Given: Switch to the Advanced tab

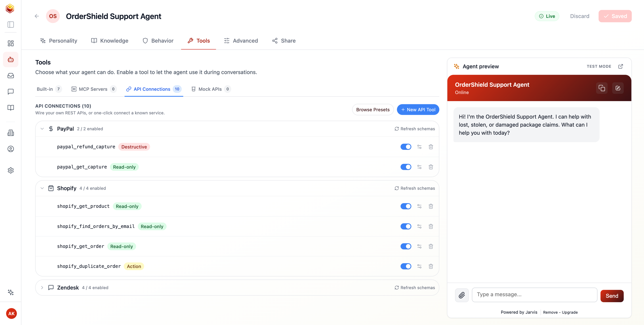Looking at the screenshot, I should pyautogui.click(x=241, y=41).
